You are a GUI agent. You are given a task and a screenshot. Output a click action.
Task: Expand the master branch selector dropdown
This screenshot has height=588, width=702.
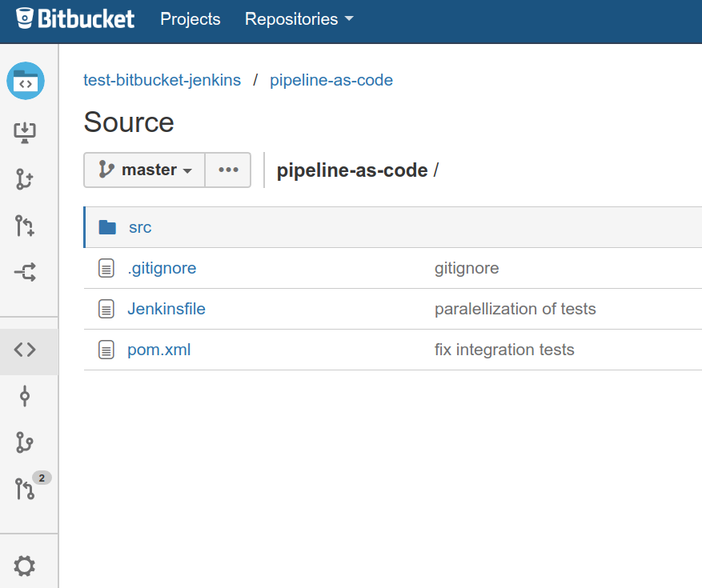145,170
